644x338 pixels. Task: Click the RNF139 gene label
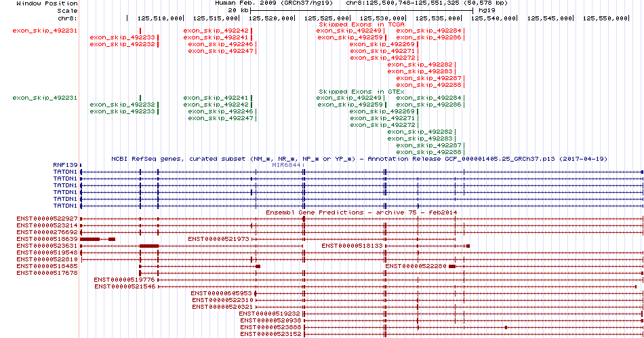tap(65, 165)
